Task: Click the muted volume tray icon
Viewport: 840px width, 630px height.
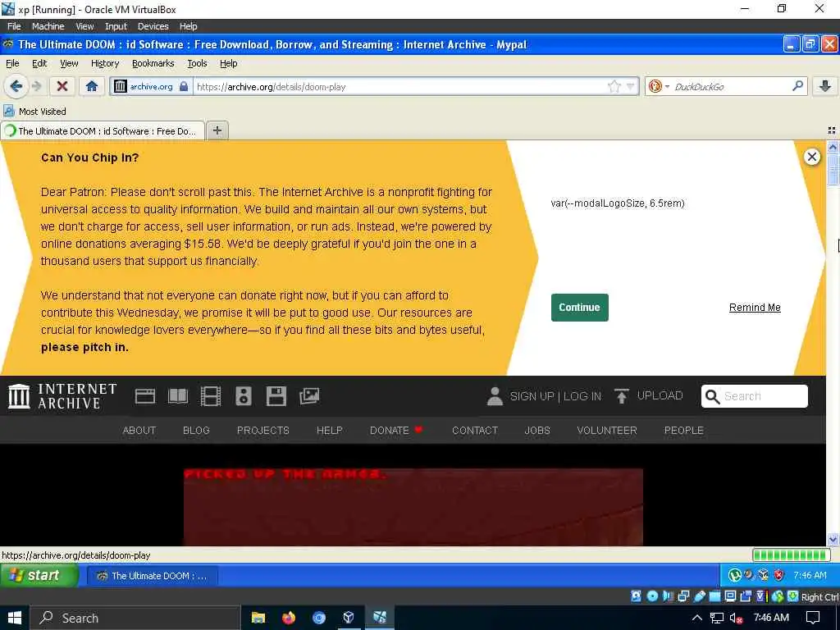Action: tap(736, 619)
